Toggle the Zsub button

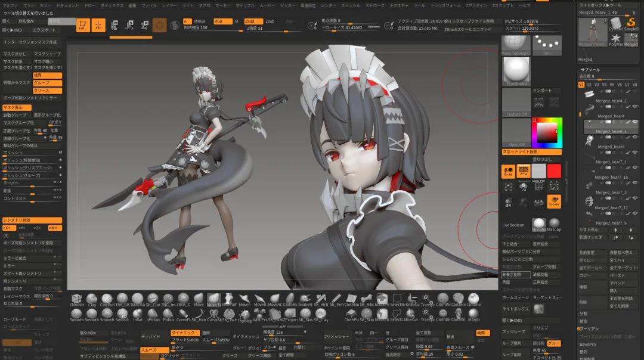pyautogui.click(x=270, y=21)
